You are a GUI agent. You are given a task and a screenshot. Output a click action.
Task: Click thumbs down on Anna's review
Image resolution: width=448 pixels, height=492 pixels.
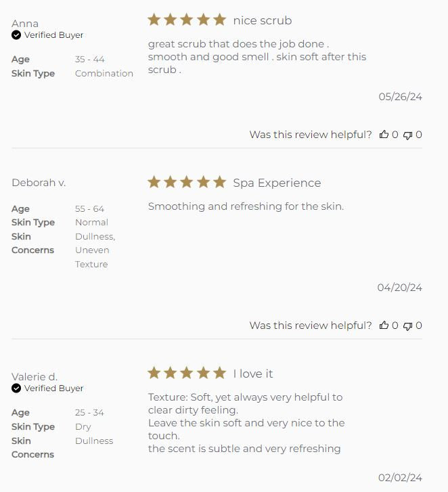point(407,135)
